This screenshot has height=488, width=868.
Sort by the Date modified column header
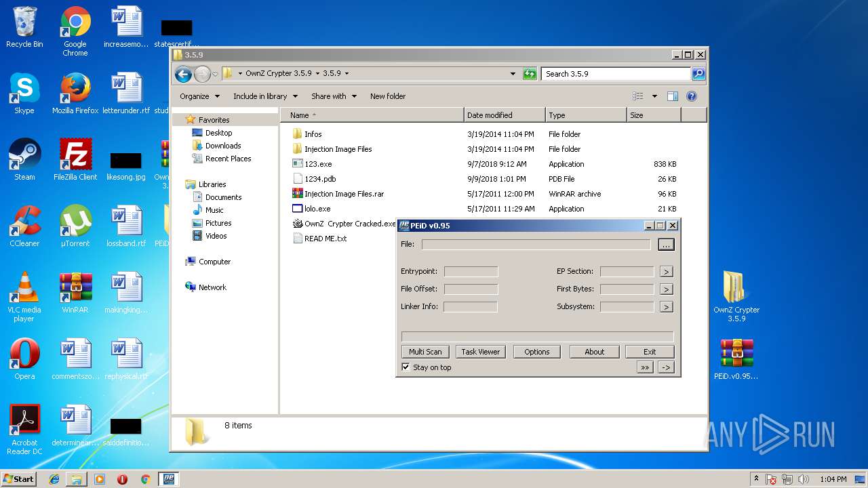(505, 115)
